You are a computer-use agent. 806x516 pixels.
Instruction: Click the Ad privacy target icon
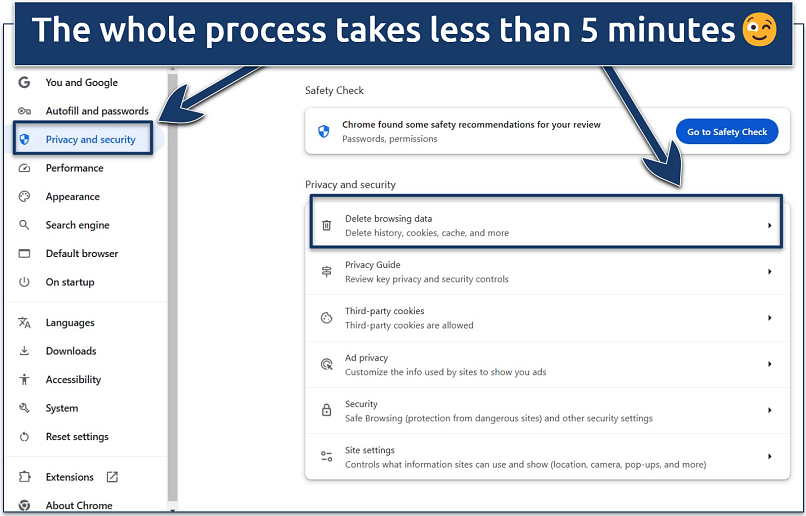click(326, 364)
